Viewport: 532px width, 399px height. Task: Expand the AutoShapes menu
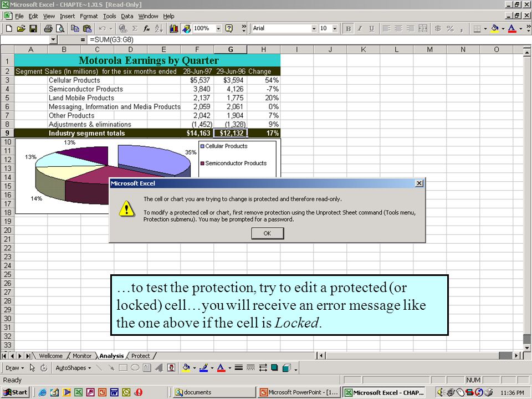pos(73,368)
